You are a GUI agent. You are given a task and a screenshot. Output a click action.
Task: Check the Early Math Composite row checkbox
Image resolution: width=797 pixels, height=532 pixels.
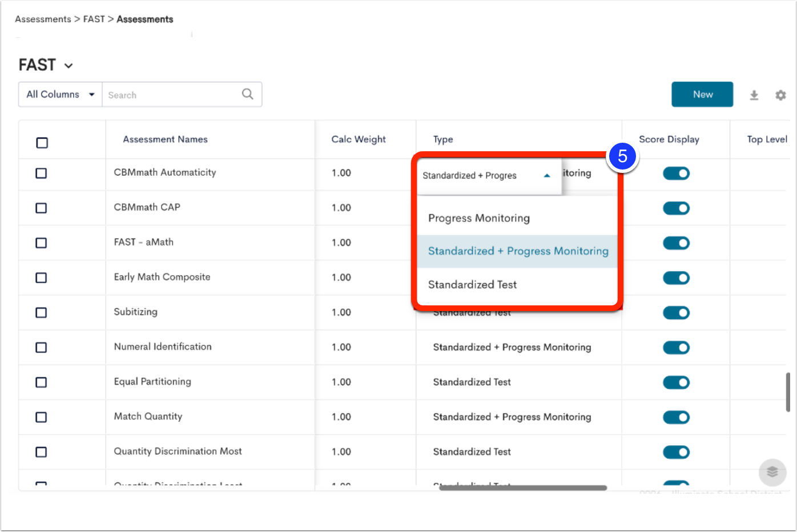[x=41, y=277]
